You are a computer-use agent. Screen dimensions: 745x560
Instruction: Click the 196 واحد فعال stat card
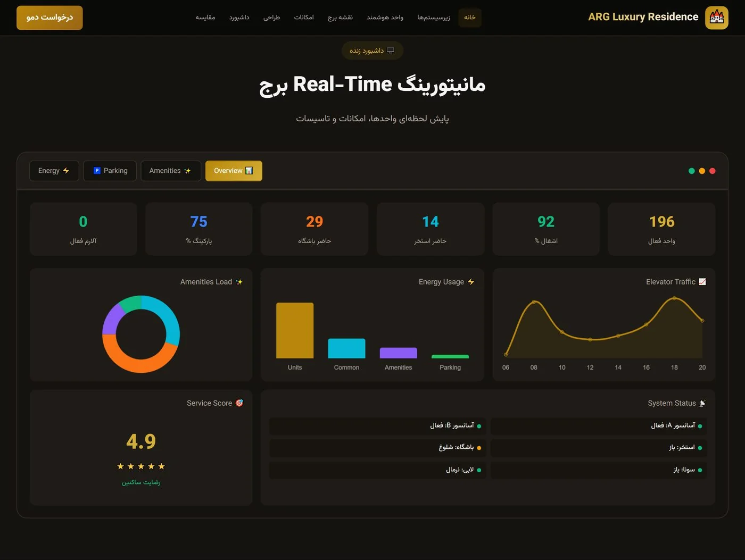coord(661,229)
